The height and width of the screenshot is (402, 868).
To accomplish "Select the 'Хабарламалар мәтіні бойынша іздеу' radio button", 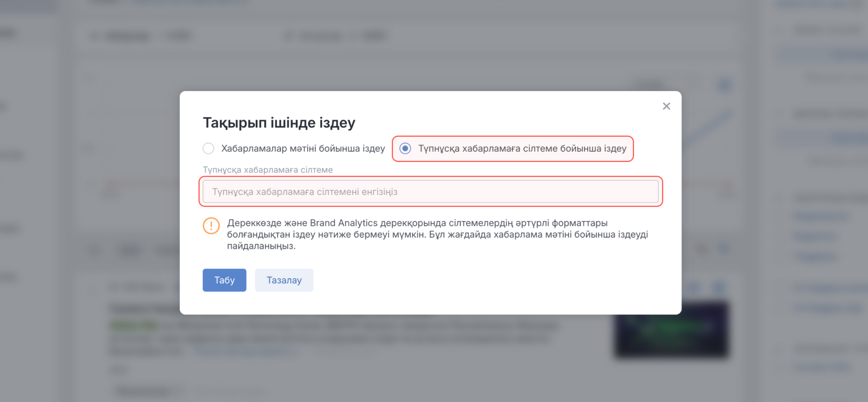I will tap(208, 149).
